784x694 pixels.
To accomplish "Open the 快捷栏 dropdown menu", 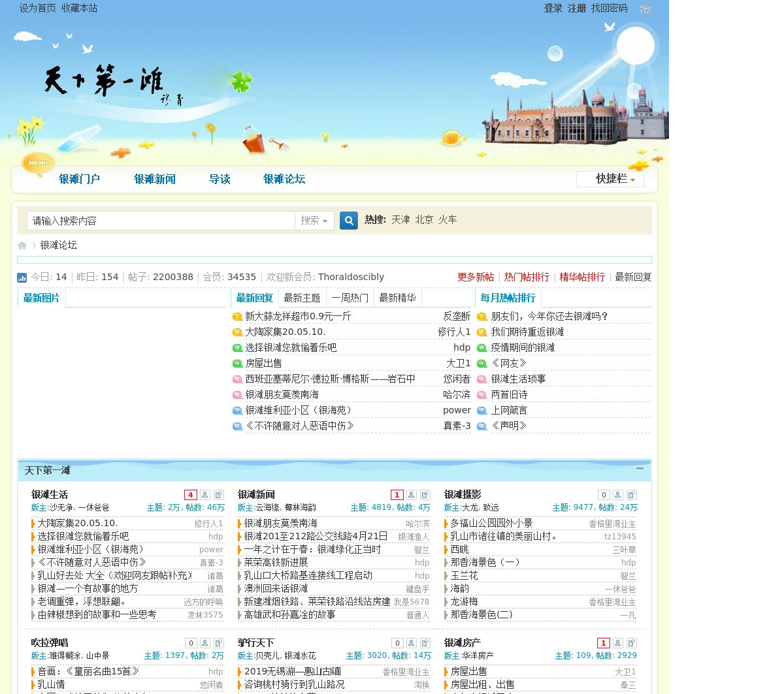I will point(610,179).
